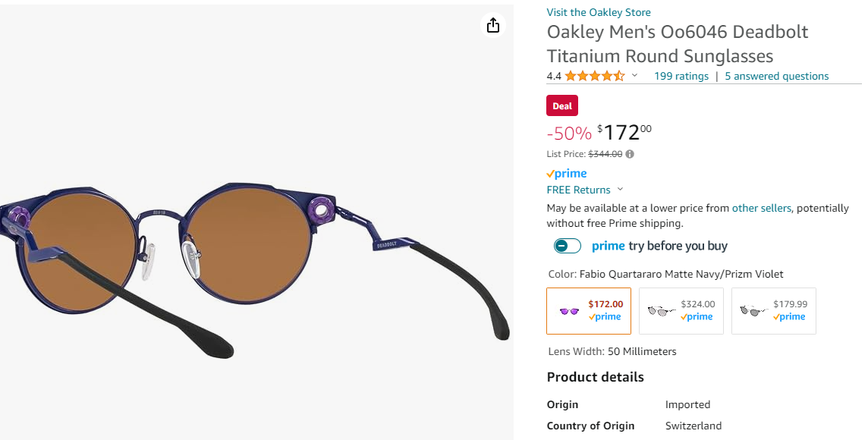This screenshot has width=868, height=440.
Task: Expand the chevron next to FREE Returns
Action: pyautogui.click(x=620, y=190)
